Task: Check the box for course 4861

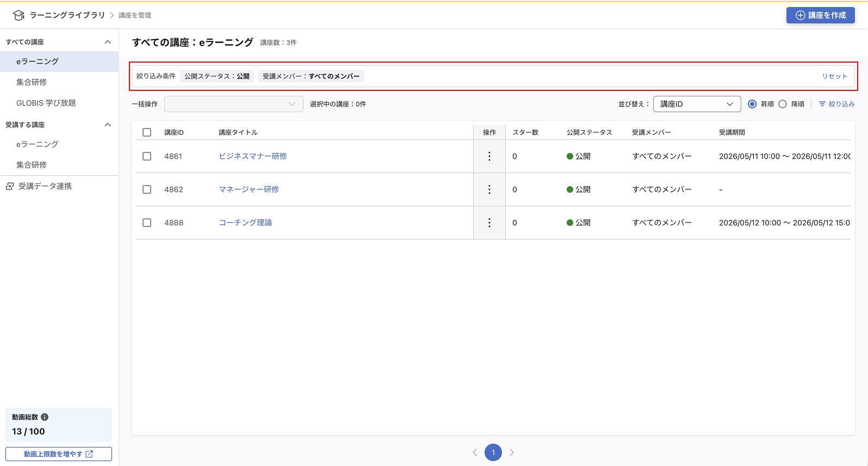Action: (x=147, y=156)
